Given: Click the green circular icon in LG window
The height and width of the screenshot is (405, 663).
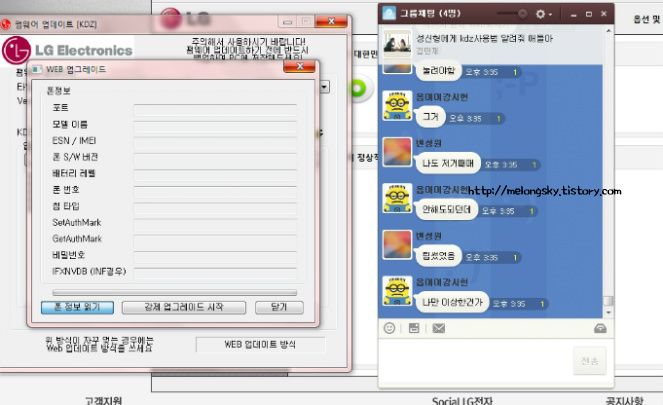Looking at the screenshot, I should pyautogui.click(x=358, y=89).
